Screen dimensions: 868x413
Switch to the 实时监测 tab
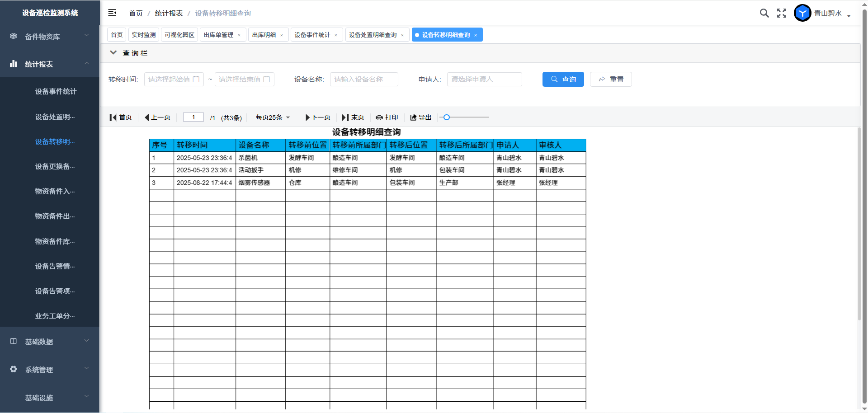[x=143, y=35]
